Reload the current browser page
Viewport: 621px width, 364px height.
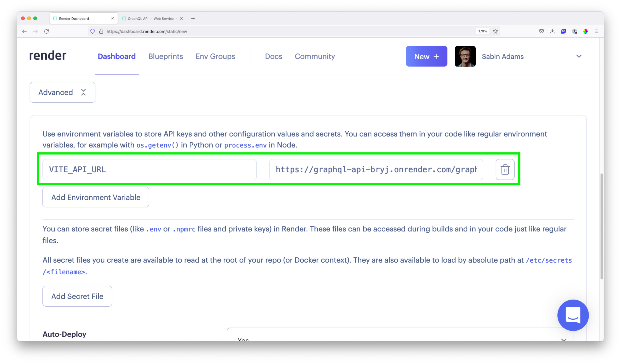click(46, 31)
